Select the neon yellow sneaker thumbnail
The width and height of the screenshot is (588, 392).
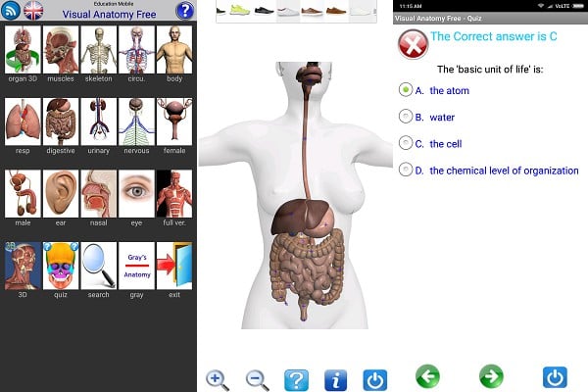coord(240,10)
